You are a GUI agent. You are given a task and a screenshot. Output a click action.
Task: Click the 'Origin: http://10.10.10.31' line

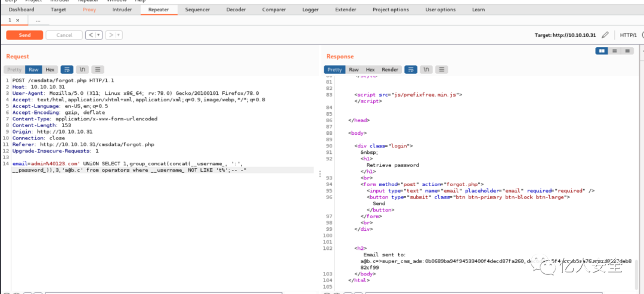pos(52,132)
